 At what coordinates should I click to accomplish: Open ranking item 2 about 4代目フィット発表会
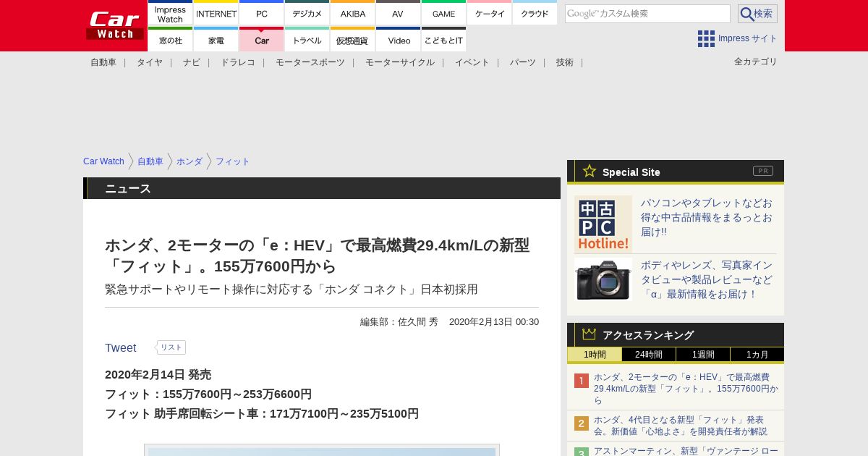(681, 426)
